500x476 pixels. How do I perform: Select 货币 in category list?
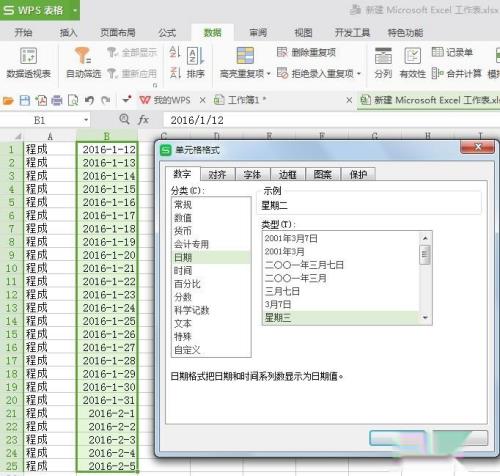[211, 231]
